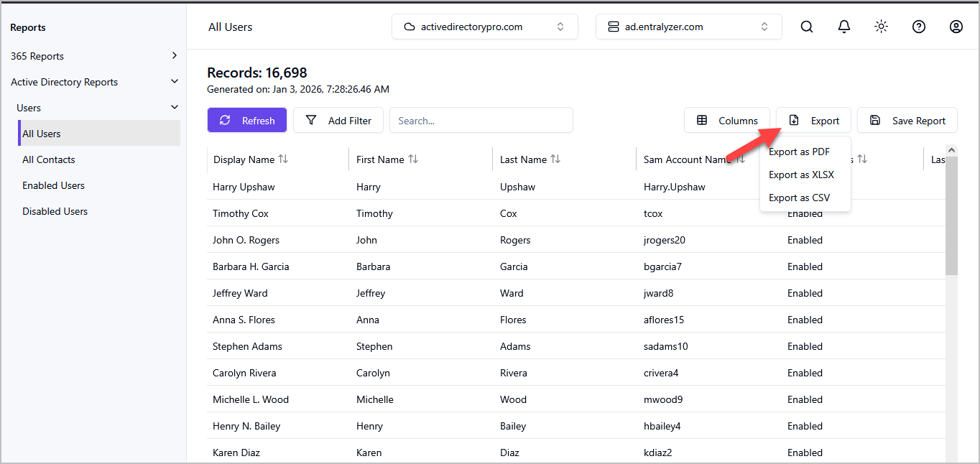
Task: Click the Refresh button
Action: pyautogui.click(x=246, y=120)
